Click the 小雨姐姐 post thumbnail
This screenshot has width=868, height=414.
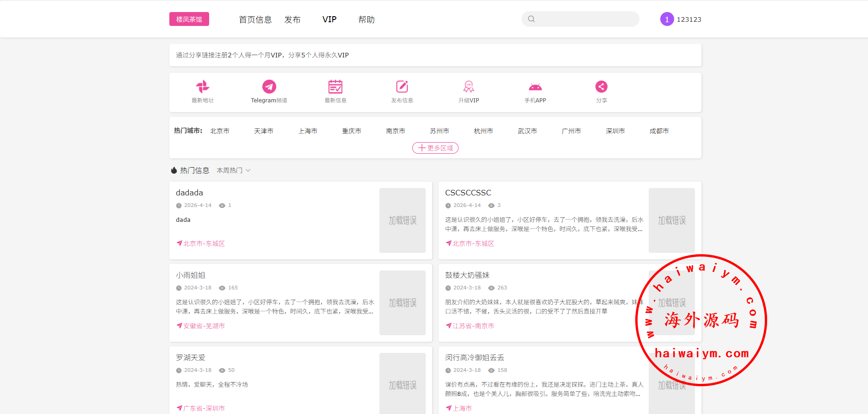402,303
